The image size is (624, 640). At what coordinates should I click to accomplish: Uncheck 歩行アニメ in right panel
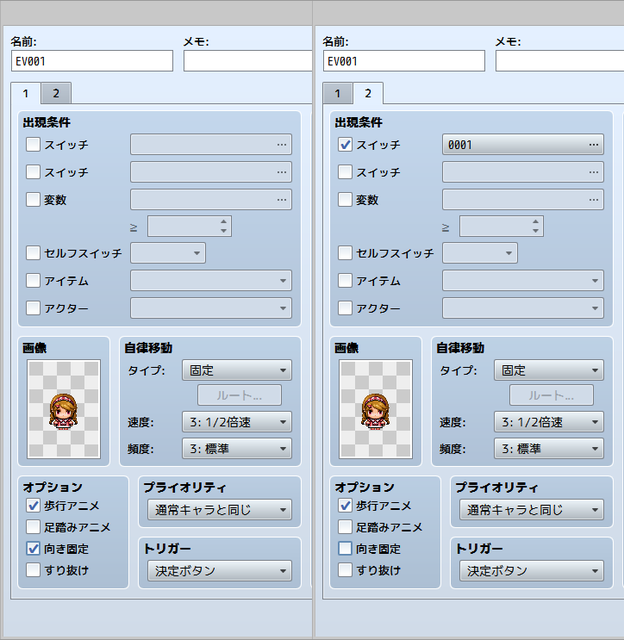[345, 506]
